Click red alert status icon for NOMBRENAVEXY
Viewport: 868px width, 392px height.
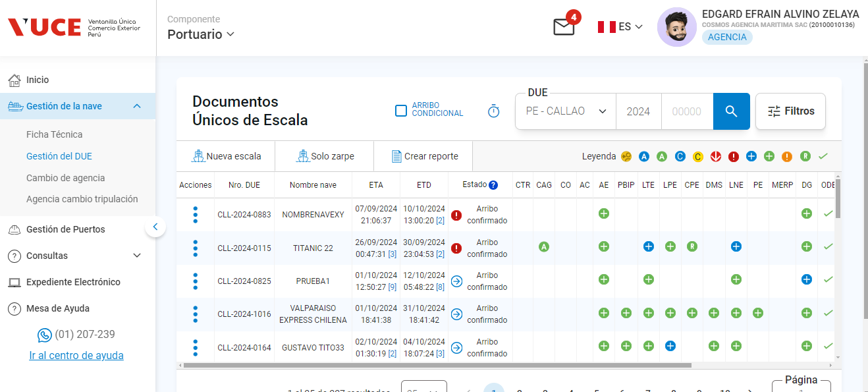point(456,215)
